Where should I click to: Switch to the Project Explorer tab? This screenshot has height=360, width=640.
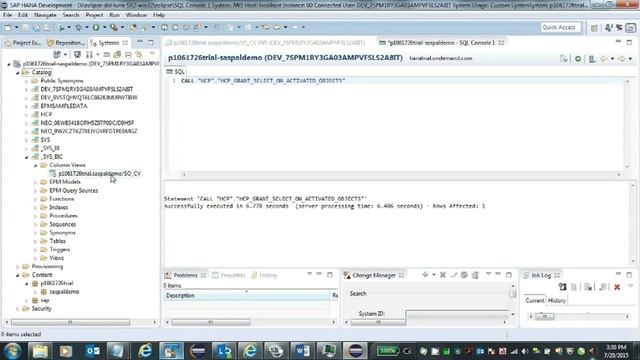click(23, 42)
